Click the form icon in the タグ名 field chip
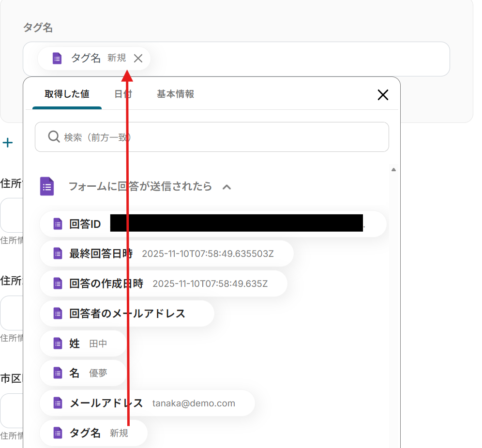 pyautogui.click(x=57, y=59)
